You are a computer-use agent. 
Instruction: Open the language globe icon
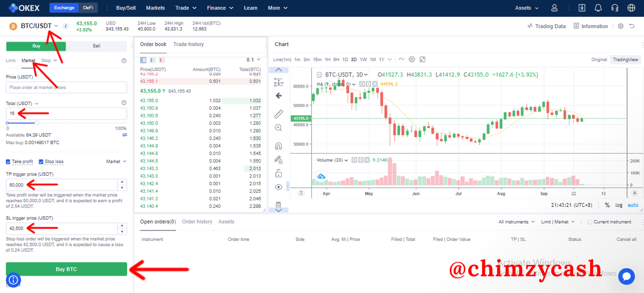coord(631,8)
